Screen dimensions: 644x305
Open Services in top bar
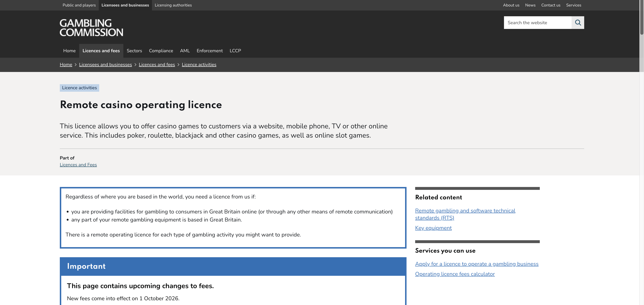click(574, 5)
